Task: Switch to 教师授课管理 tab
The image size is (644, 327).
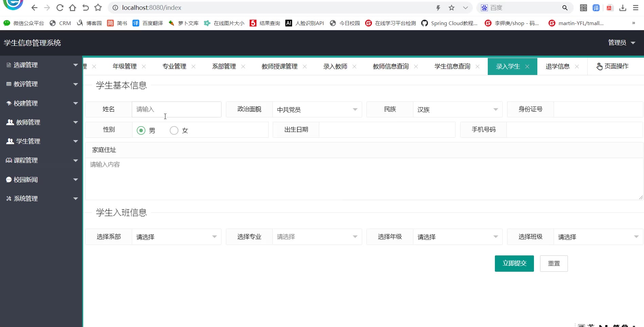Action: click(x=280, y=66)
